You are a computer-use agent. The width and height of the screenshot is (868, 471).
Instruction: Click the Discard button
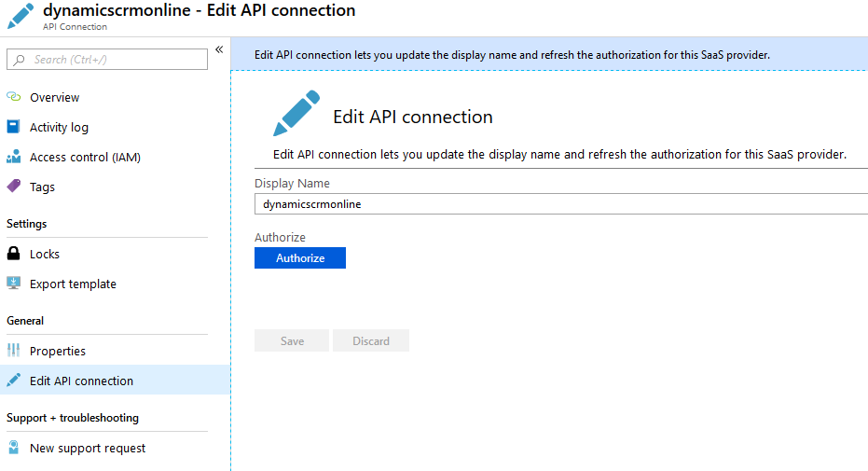(371, 341)
